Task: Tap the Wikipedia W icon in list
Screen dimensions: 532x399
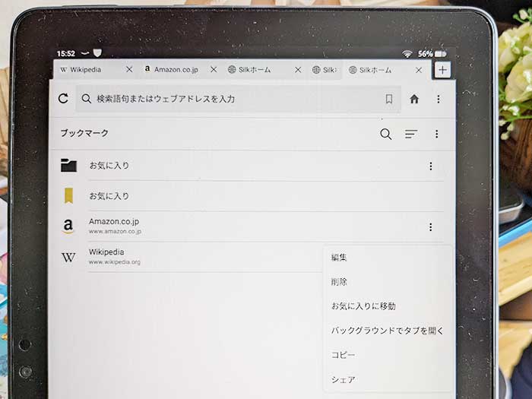Action: [68, 258]
